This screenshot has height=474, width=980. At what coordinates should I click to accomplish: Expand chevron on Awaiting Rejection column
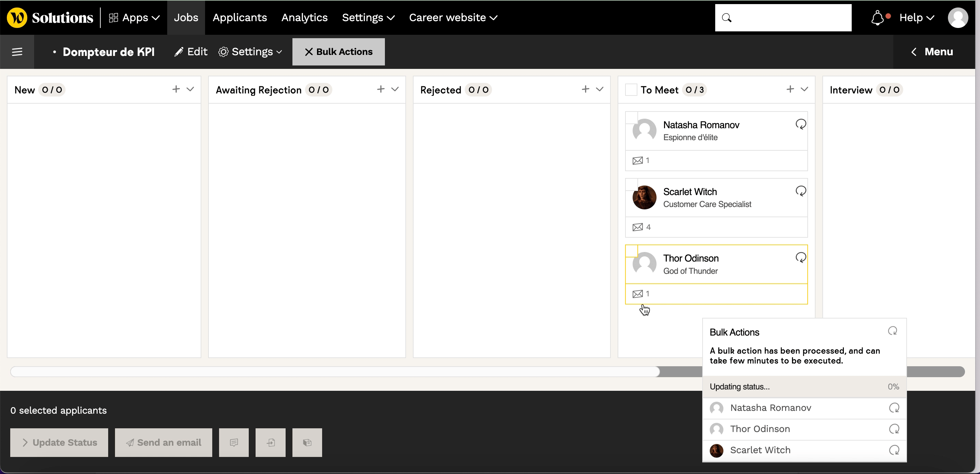point(395,89)
